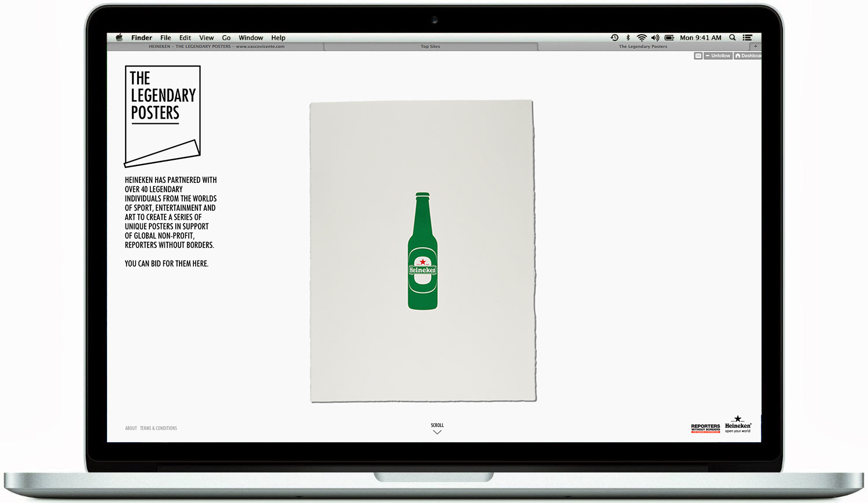
Task: Click the Reporters Without Borders logo
Action: coord(705,428)
